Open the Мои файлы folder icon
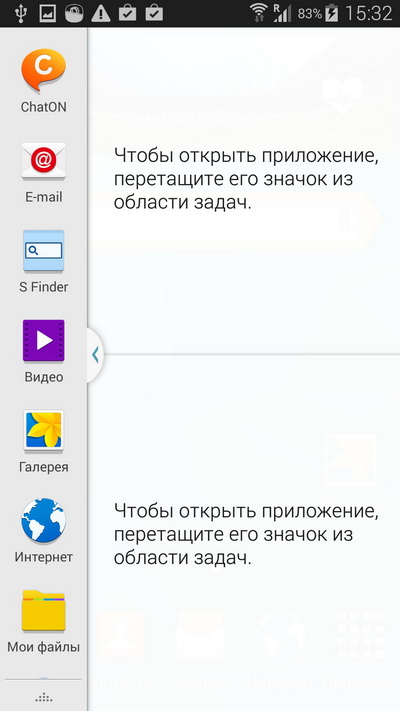 click(x=44, y=610)
